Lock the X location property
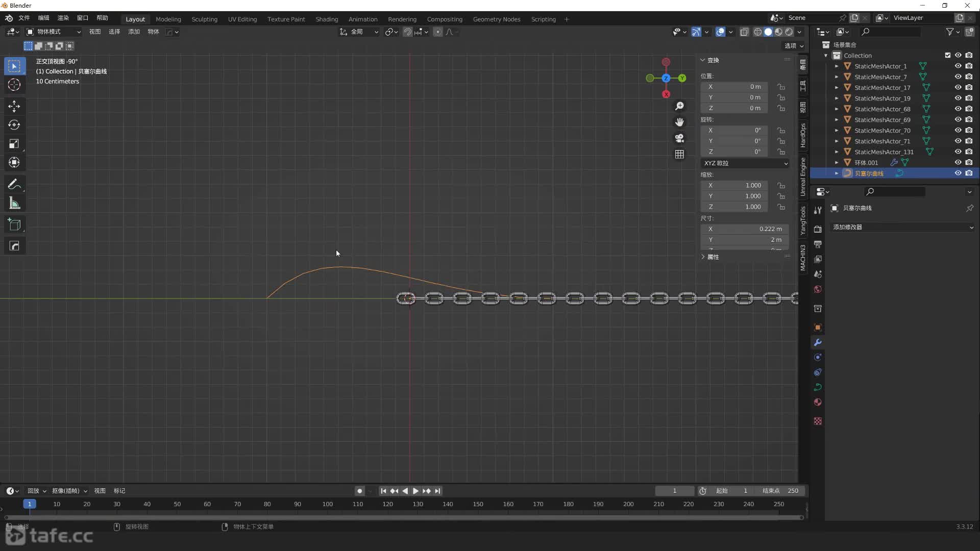 (781, 87)
